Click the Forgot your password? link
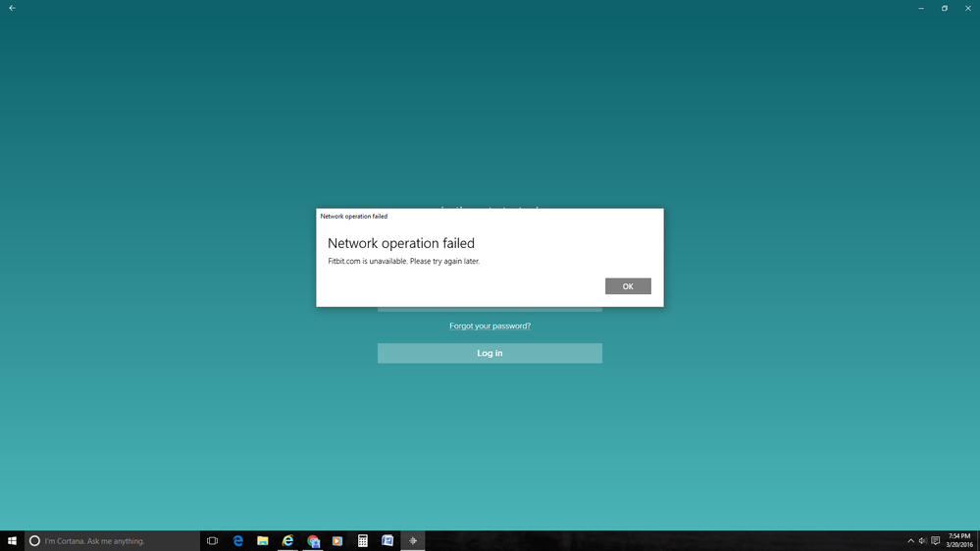This screenshot has height=551, width=980. (x=490, y=326)
